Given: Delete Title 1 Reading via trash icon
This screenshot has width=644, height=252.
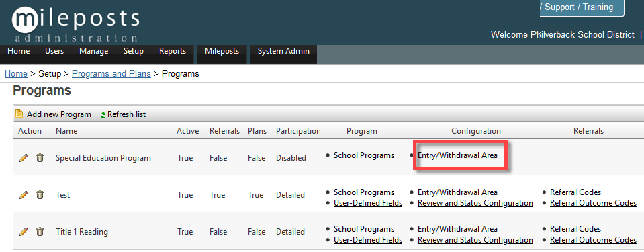Looking at the screenshot, I should click(40, 231).
